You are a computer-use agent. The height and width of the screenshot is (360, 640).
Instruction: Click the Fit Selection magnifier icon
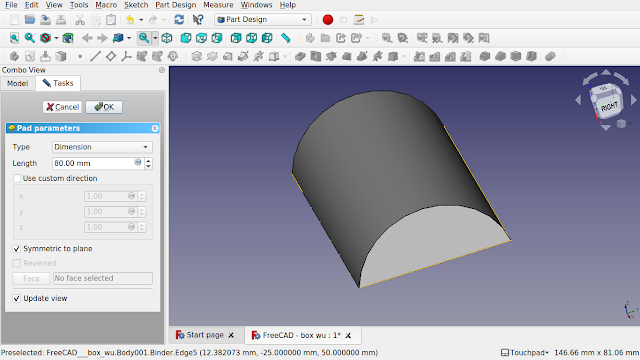tap(30, 38)
